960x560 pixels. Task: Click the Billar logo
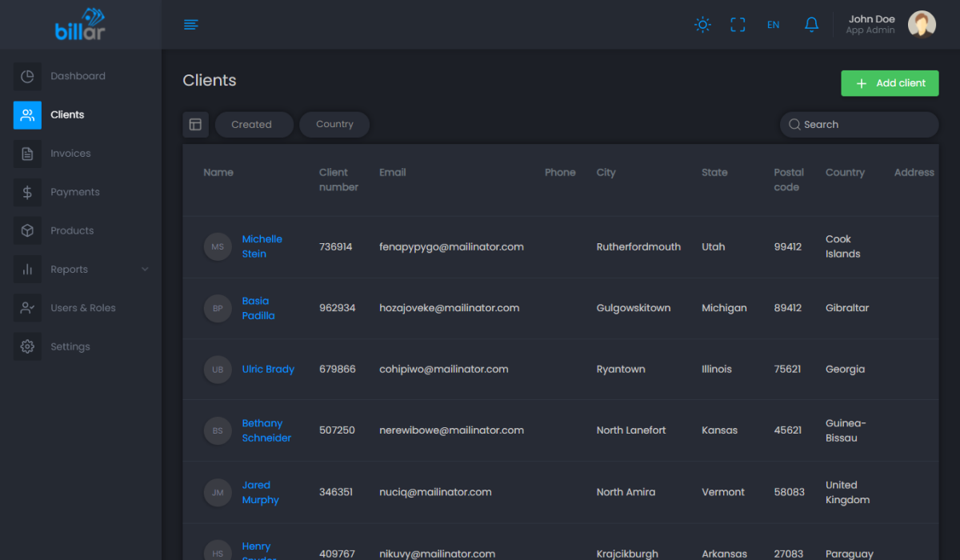tap(80, 24)
